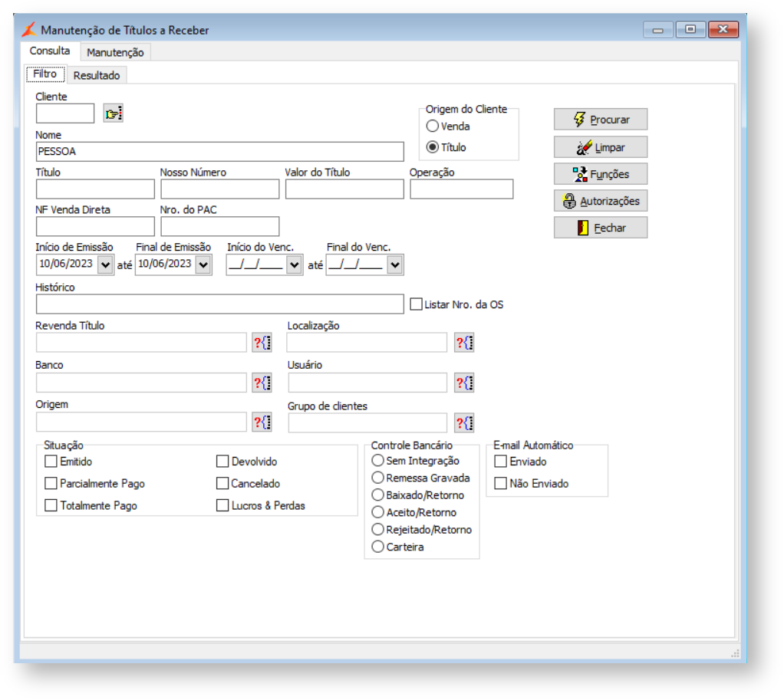The image size is (784, 700).
Task: Click the Usuário field
Action: click(367, 383)
